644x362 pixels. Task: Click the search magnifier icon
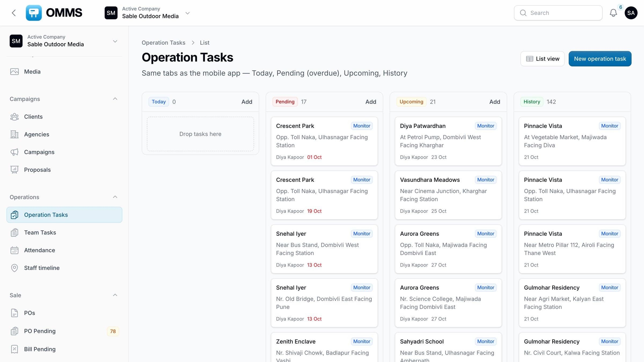(523, 13)
